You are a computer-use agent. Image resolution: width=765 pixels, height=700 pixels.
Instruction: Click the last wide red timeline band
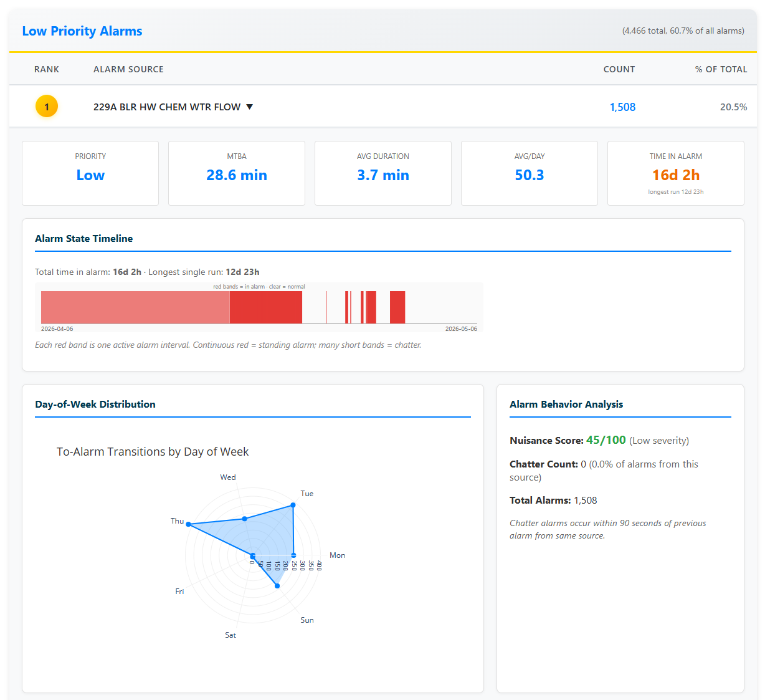tap(397, 307)
